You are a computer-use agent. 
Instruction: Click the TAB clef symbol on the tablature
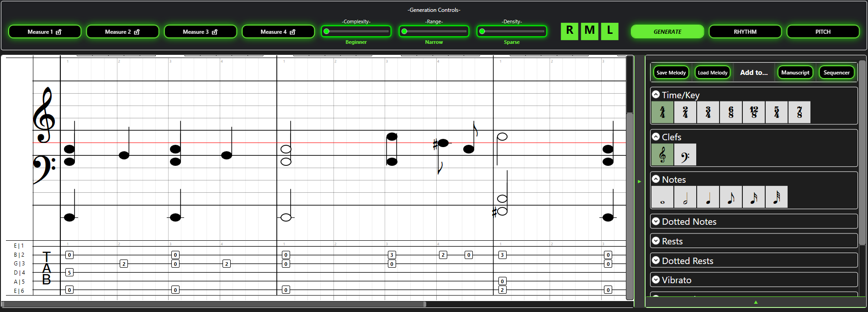[46, 268]
